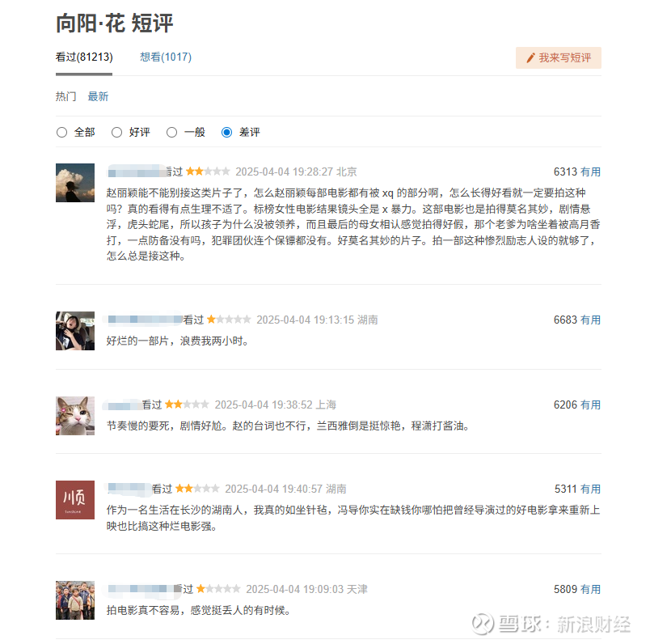This screenshot has height=644, width=650.
Task: Select the 差评 radio button
Action: pos(226,133)
